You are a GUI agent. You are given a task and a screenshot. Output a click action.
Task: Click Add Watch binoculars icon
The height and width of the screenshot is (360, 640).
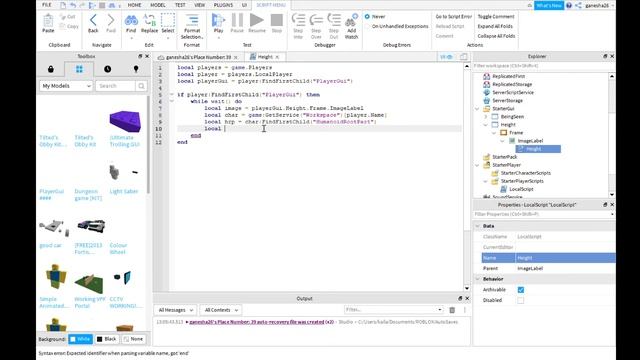click(x=351, y=20)
